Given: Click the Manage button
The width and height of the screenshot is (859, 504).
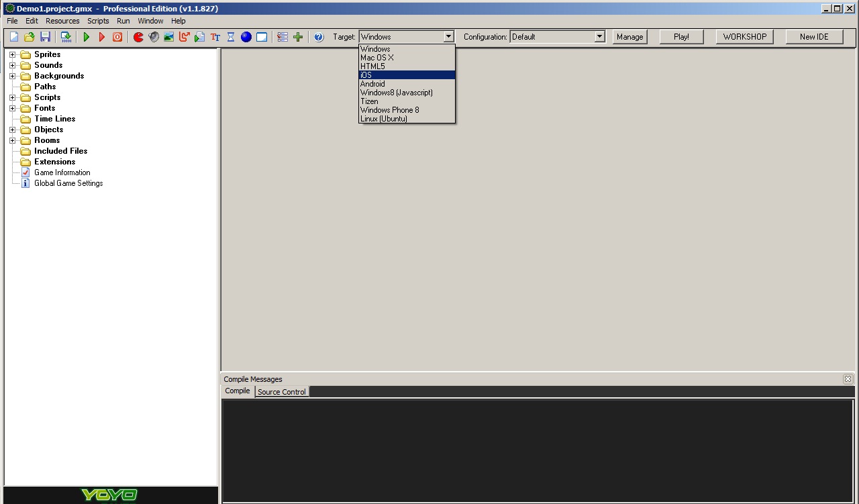Looking at the screenshot, I should pyautogui.click(x=630, y=37).
